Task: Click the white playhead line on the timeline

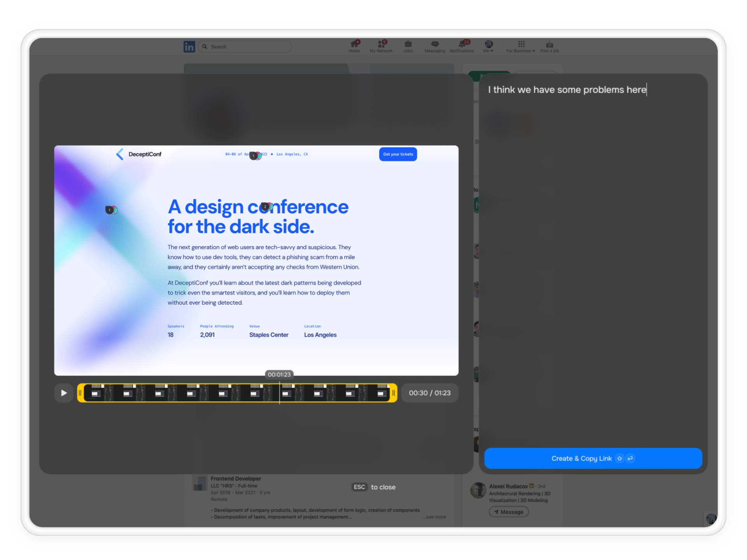Action: click(x=279, y=393)
